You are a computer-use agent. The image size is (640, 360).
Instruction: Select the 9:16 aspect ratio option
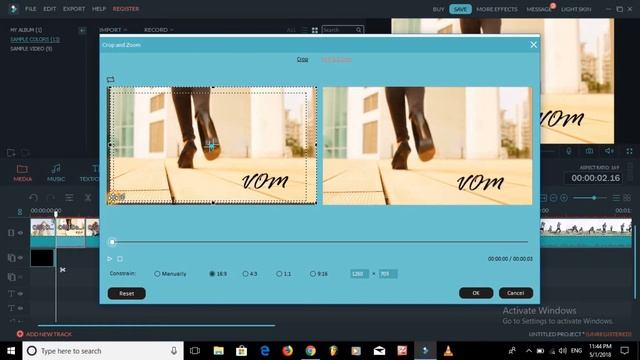[319, 274]
